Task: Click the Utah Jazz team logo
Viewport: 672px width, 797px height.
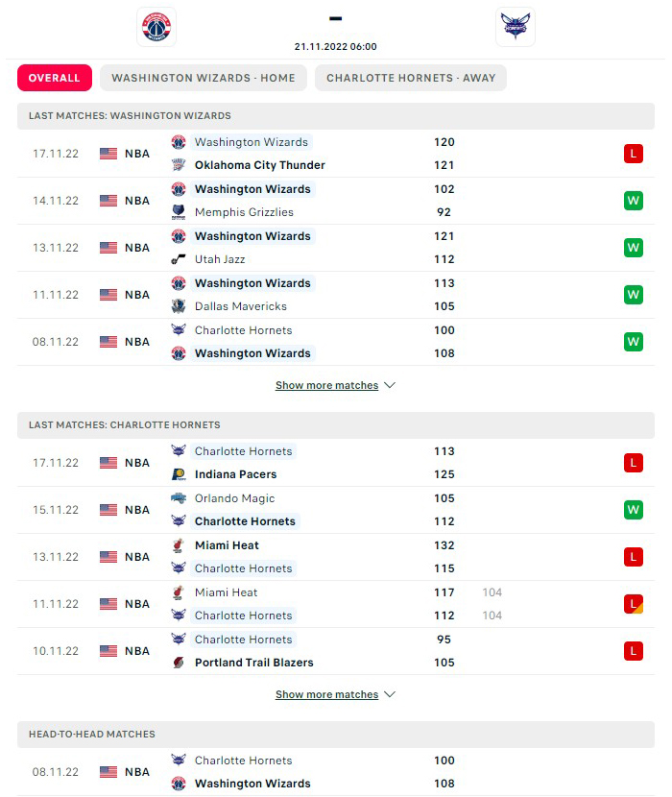Action: 179,259
